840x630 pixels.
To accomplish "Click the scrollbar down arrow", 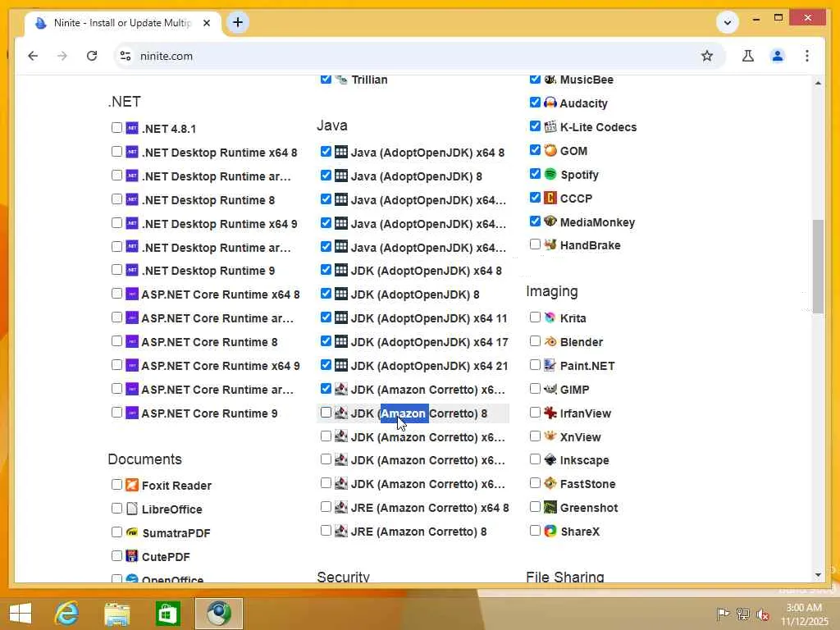I will point(818,575).
